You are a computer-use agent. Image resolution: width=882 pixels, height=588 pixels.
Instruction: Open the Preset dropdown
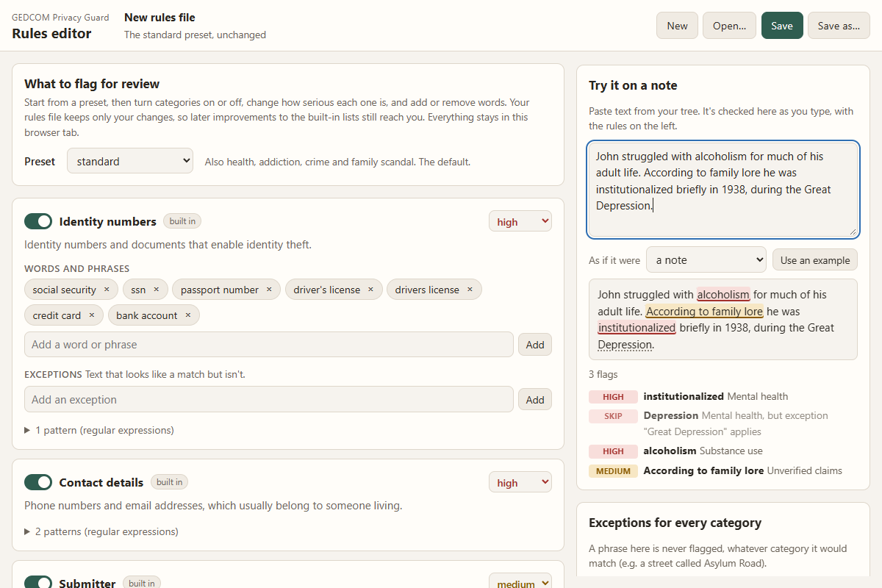130,161
